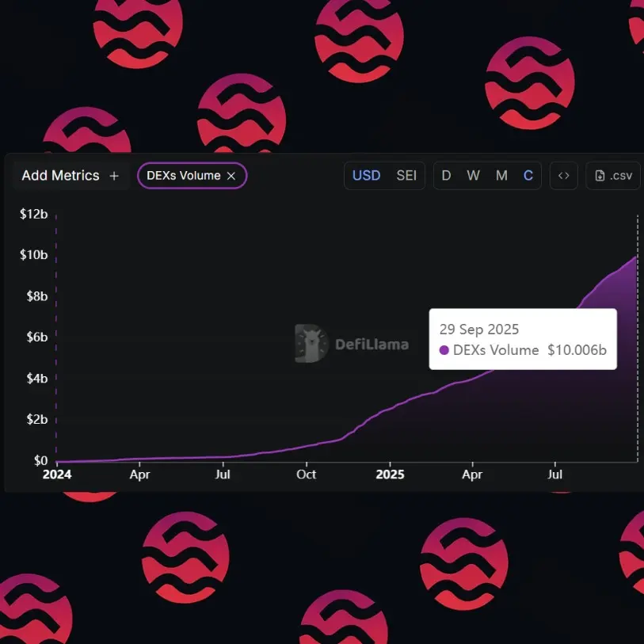The width and height of the screenshot is (644, 644).
Task: Click the $8b y-axis label
Action: click(37, 296)
